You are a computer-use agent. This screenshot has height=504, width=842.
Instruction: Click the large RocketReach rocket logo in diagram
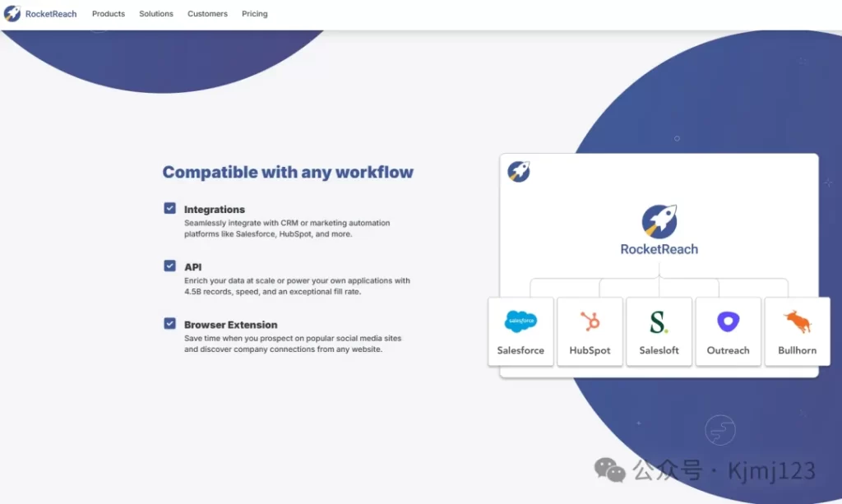pos(659,221)
